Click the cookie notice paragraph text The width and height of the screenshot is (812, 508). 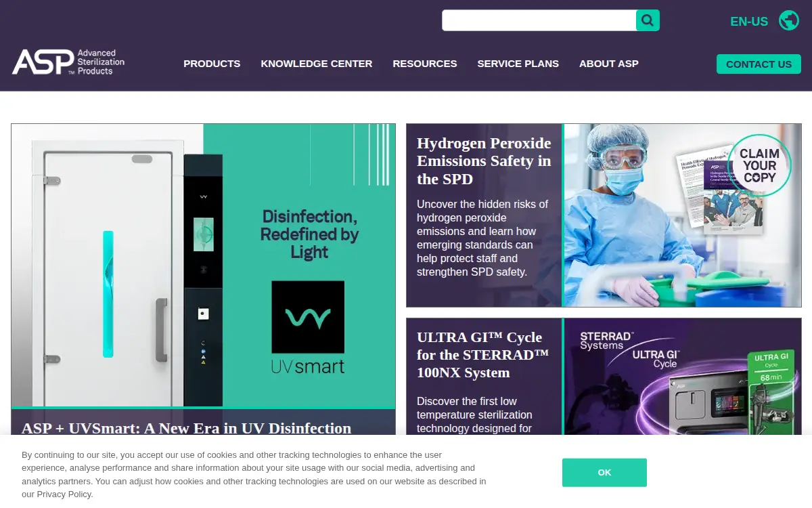coord(254,474)
